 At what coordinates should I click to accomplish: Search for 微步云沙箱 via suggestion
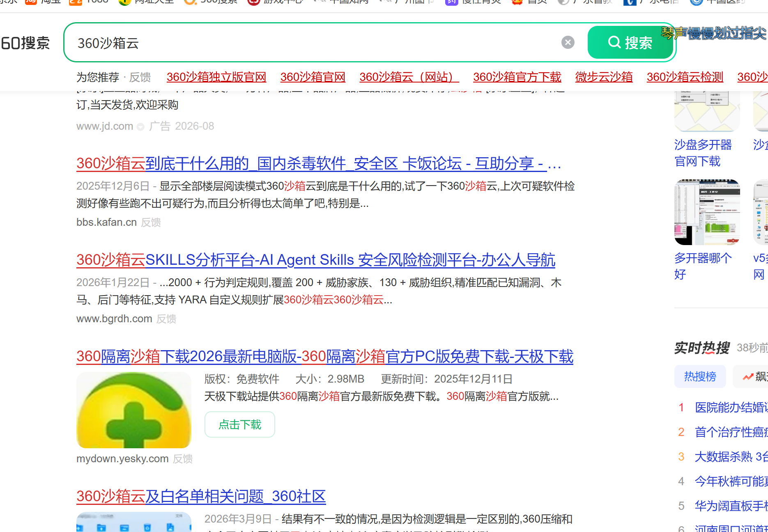[x=604, y=77]
